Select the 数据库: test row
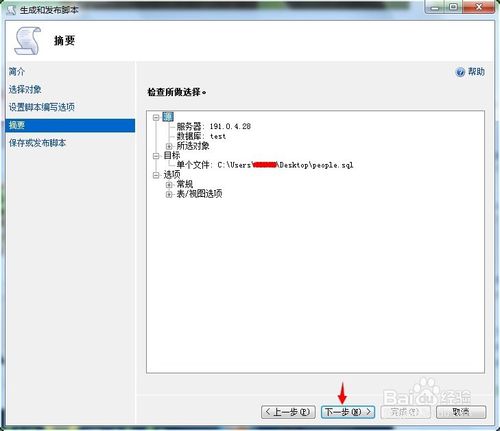Image resolution: width=500 pixels, height=431 pixels. (201, 136)
